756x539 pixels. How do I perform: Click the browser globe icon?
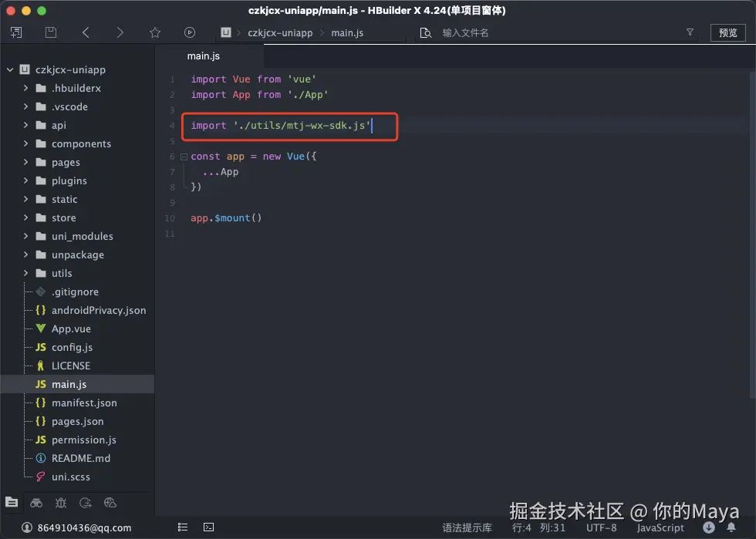110,503
